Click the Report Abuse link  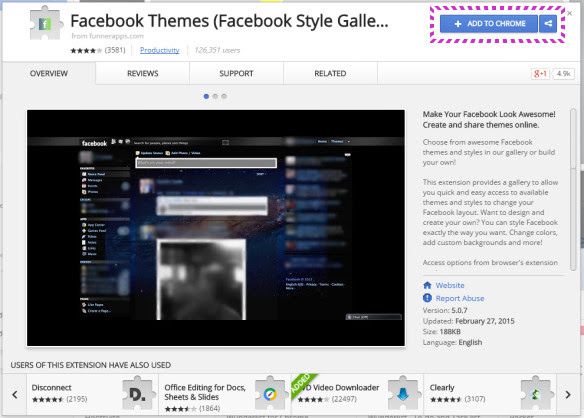[460, 298]
